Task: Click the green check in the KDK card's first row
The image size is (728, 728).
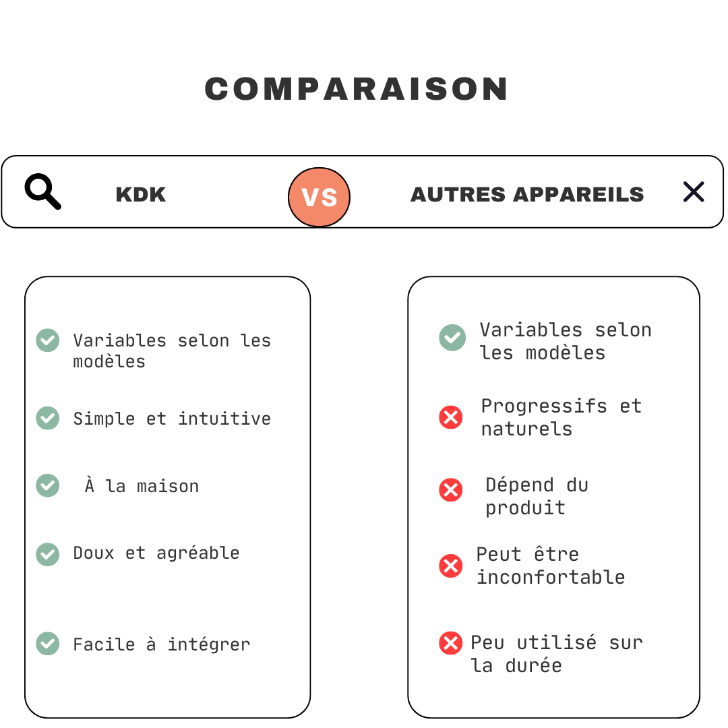Action: click(47, 340)
